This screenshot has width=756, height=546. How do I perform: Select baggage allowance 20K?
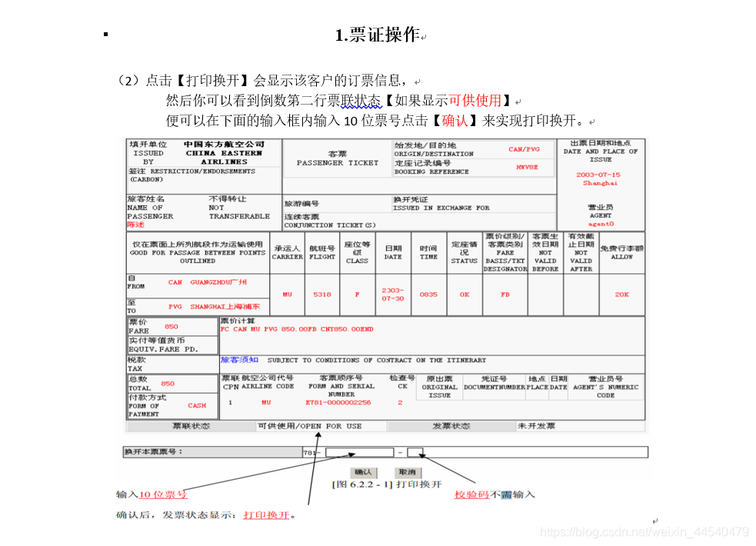pos(622,295)
